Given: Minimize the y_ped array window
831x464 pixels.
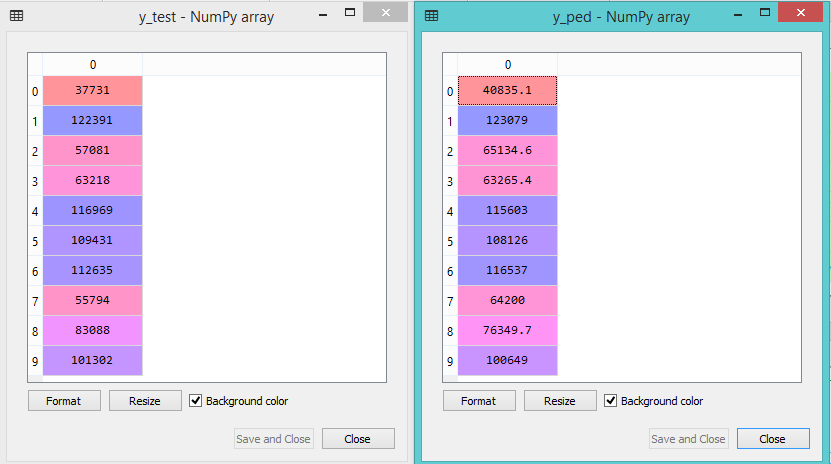Looking at the screenshot, I should point(738,15).
